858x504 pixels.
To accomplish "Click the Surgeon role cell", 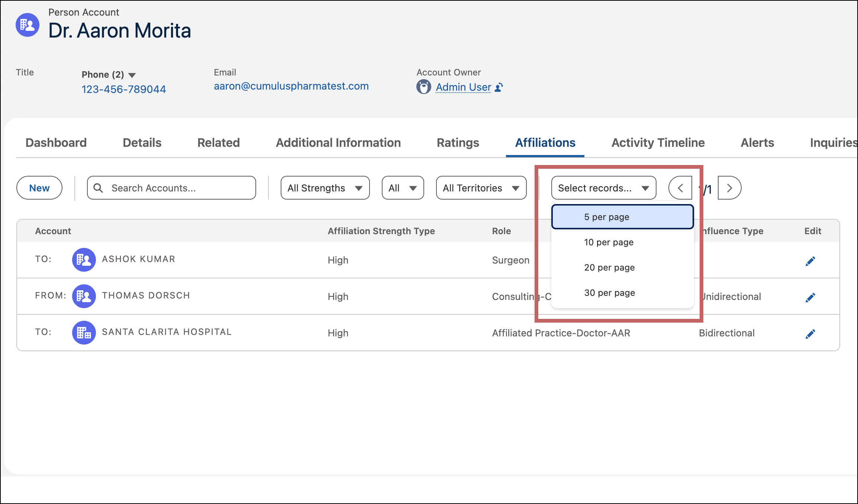I will coord(511,260).
